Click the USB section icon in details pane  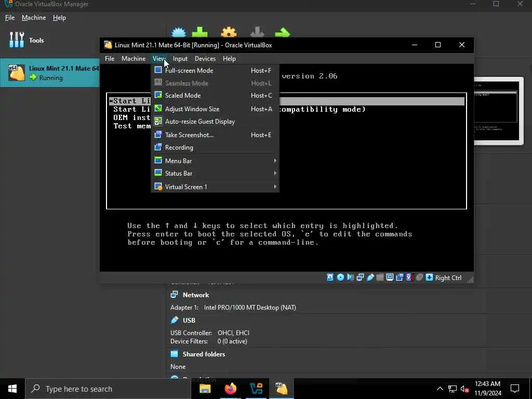click(175, 320)
